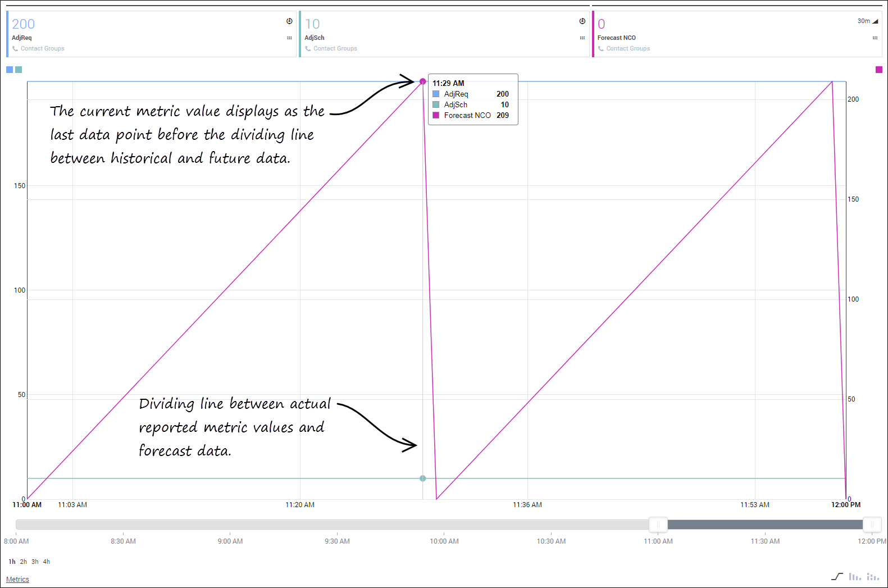Image resolution: width=888 pixels, height=588 pixels.
Task: Click Contact Groups under Forecast NCO
Action: point(628,49)
